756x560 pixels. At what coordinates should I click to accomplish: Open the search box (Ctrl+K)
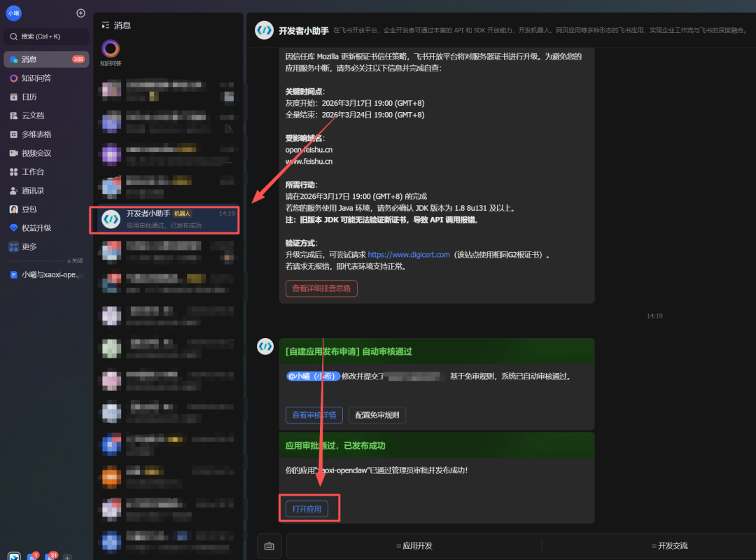(46, 36)
